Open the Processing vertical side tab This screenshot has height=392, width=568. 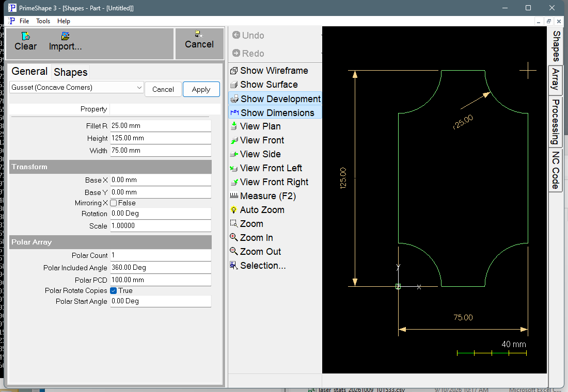[x=556, y=122]
